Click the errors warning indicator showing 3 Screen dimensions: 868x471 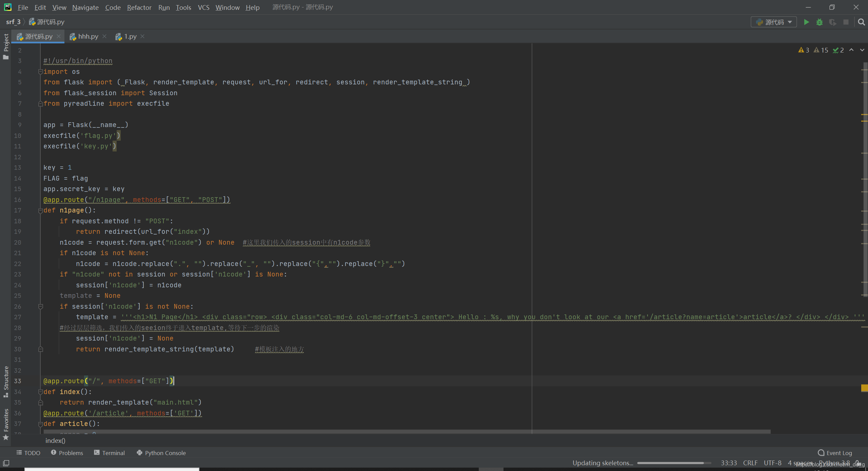click(804, 50)
